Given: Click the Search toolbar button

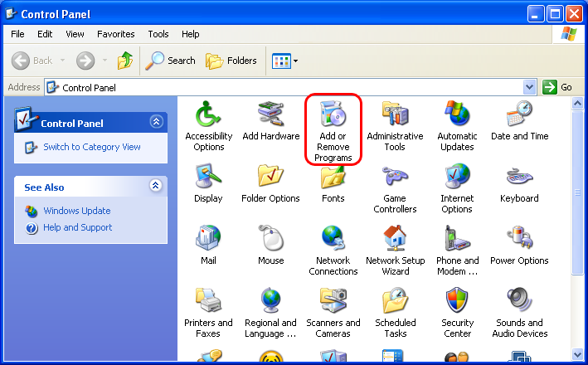Looking at the screenshot, I should 170,61.
